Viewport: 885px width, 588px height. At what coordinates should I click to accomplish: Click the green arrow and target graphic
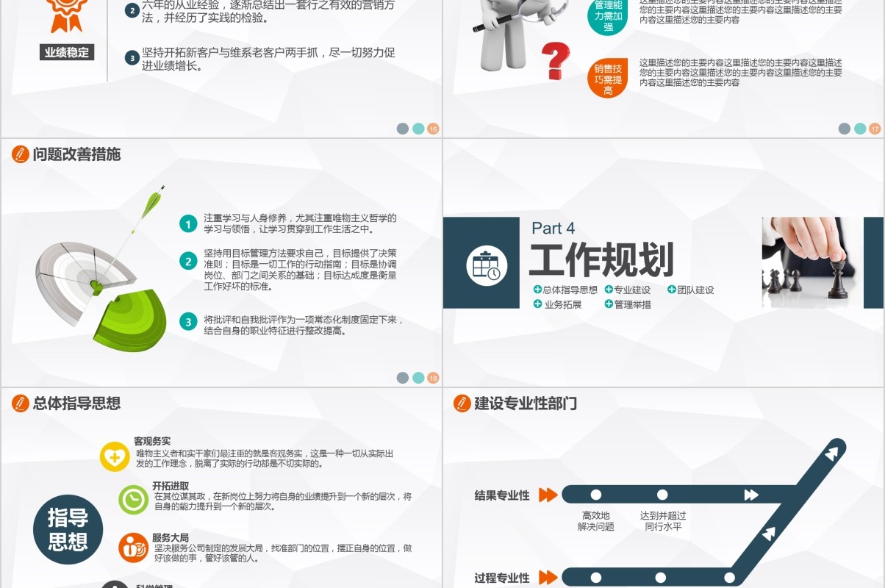101,270
